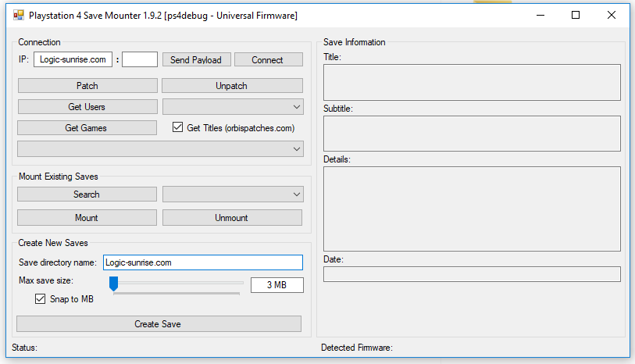Expand the games list dropdown below Get Games
635x364 pixels.
(x=160, y=148)
